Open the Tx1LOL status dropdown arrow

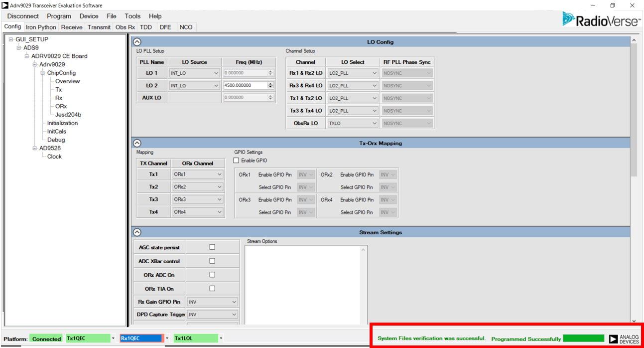(221, 339)
